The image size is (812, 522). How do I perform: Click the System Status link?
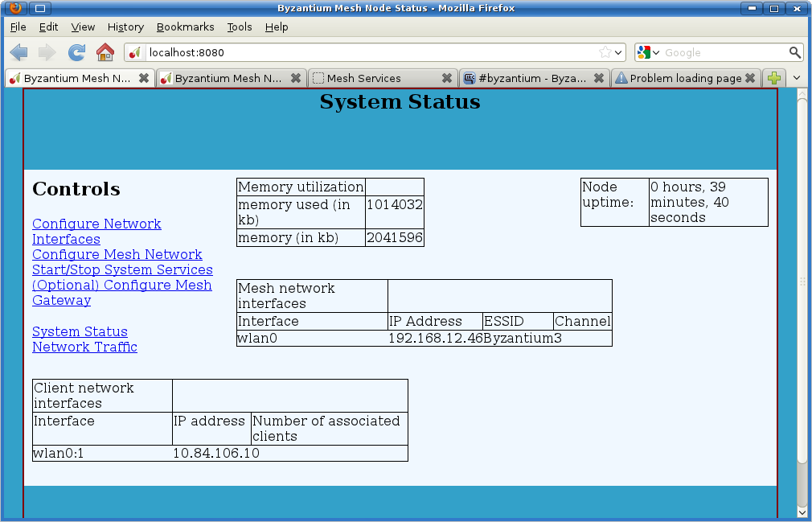[x=80, y=331]
